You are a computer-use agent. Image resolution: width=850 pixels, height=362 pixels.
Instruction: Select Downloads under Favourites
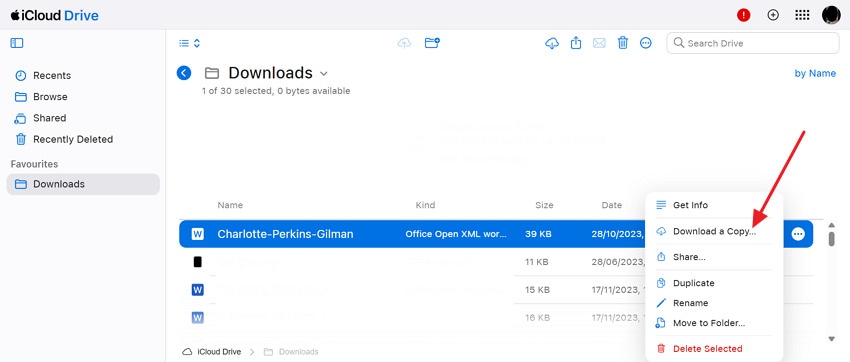(x=83, y=184)
